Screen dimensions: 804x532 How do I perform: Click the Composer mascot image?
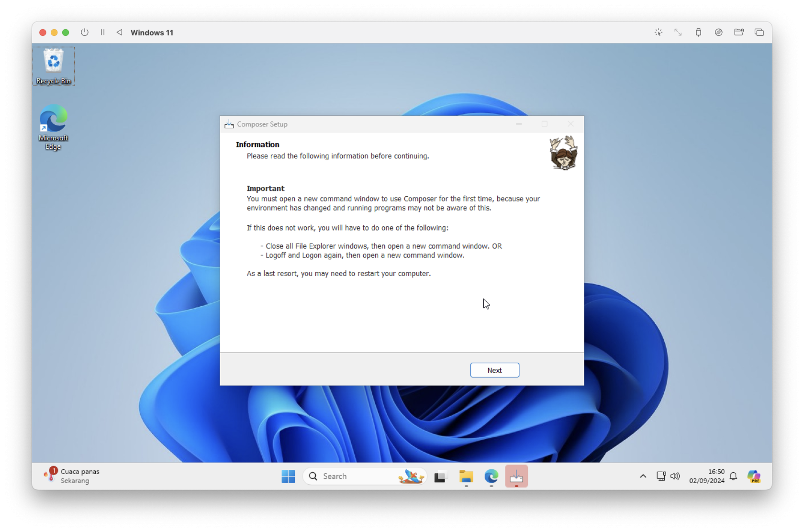(x=563, y=153)
